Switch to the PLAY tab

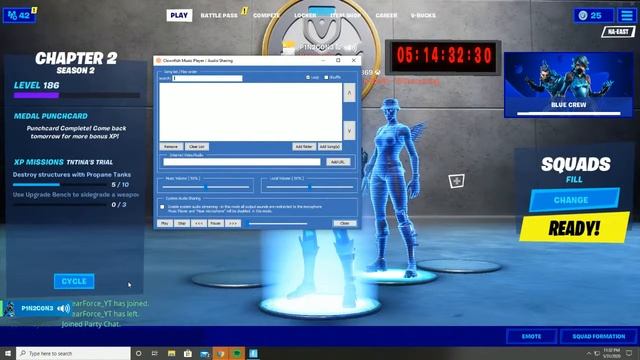179,16
